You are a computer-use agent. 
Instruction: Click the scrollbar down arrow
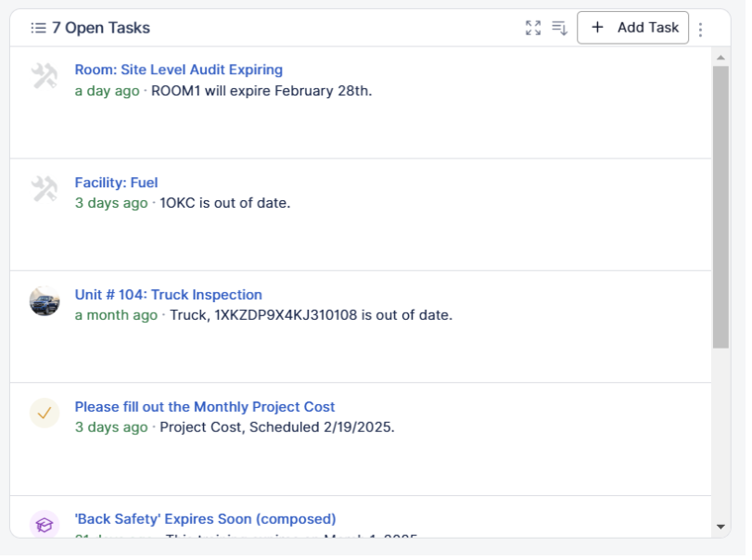720,526
